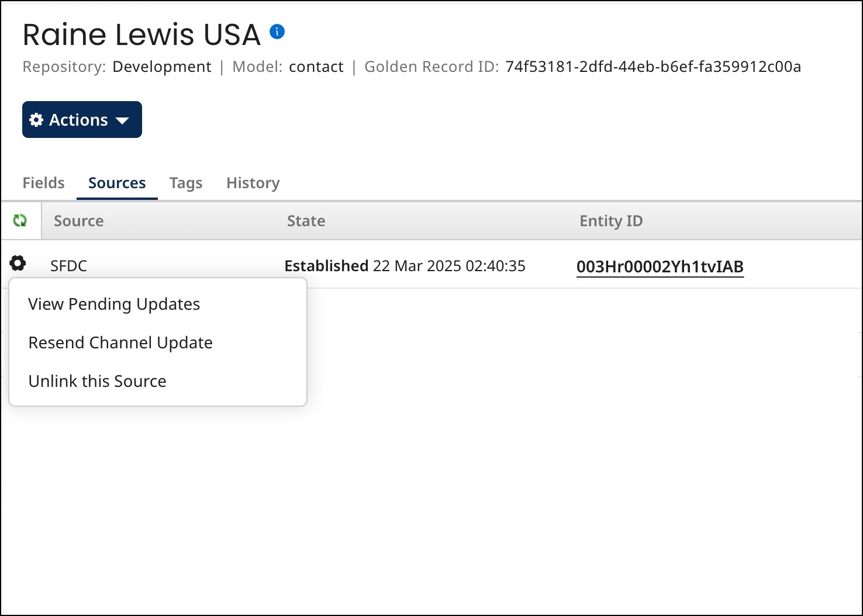This screenshot has width=863, height=616.
Task: Click the green refresh sources icon
Action: tap(20, 220)
